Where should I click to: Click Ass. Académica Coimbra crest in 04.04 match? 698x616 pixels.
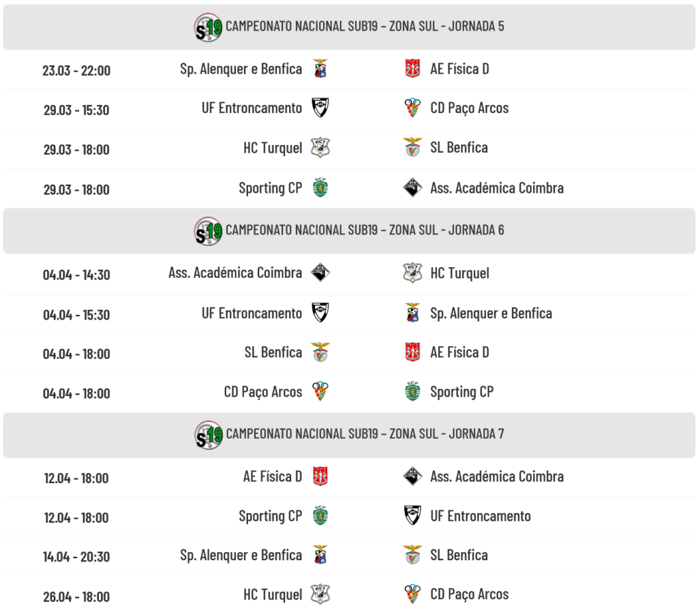point(320,273)
